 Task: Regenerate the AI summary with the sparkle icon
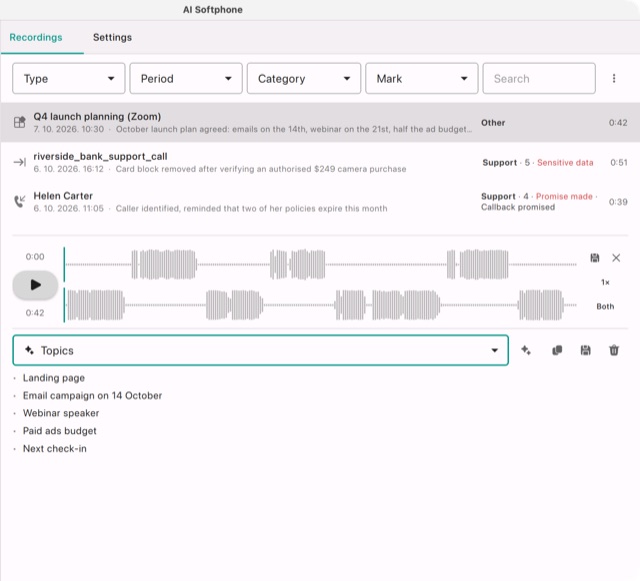526,350
